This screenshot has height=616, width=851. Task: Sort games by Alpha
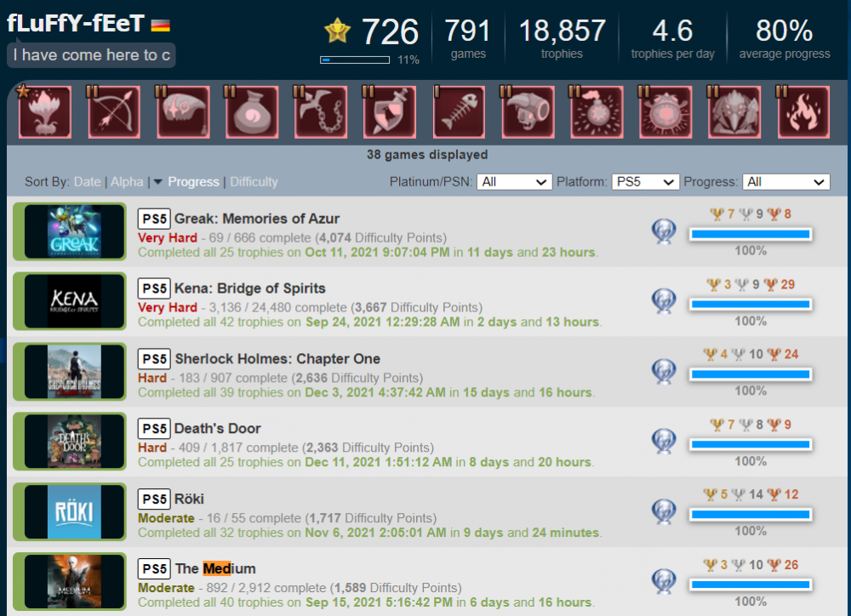[127, 182]
